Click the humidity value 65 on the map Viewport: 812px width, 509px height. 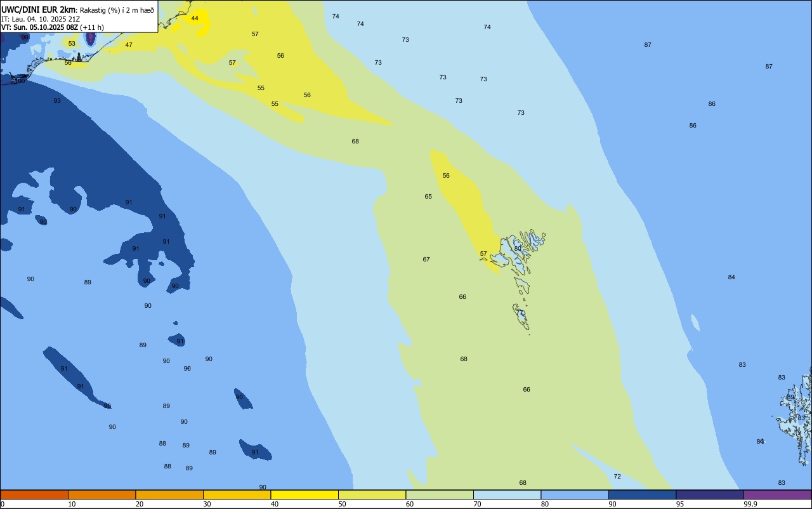tap(428, 197)
